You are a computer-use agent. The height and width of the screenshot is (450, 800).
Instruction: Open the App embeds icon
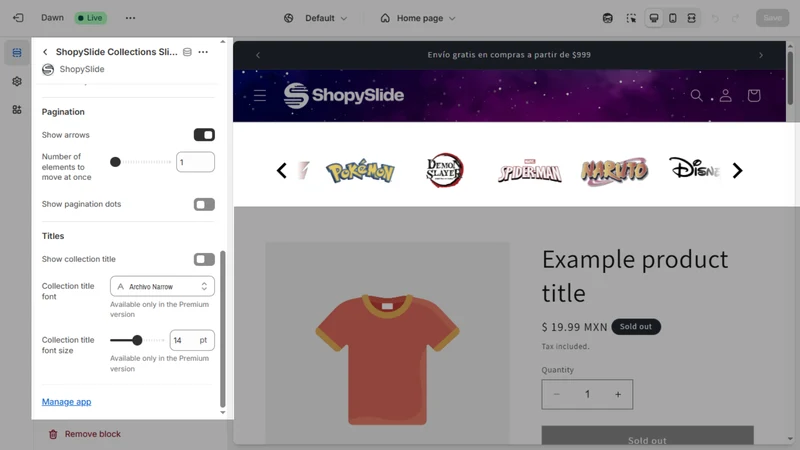(x=17, y=110)
